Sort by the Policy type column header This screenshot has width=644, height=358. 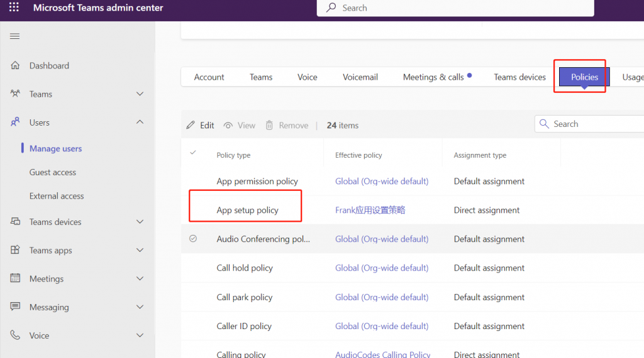(x=233, y=155)
